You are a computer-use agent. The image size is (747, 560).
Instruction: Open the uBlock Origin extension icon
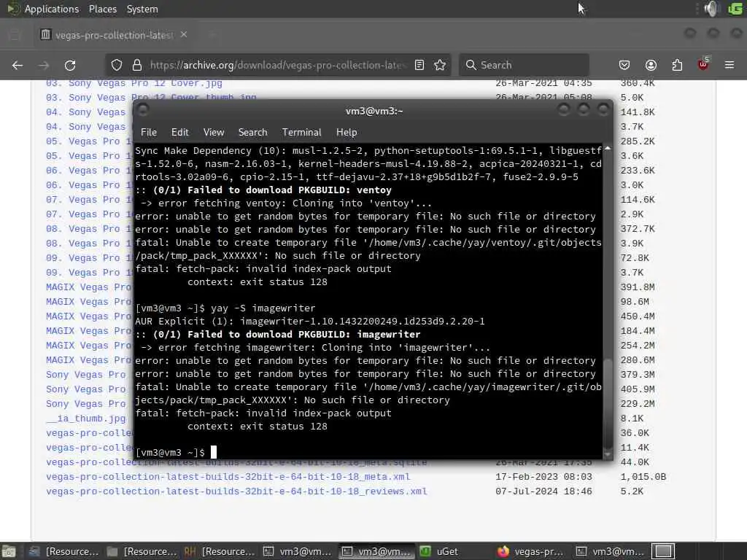coord(703,64)
